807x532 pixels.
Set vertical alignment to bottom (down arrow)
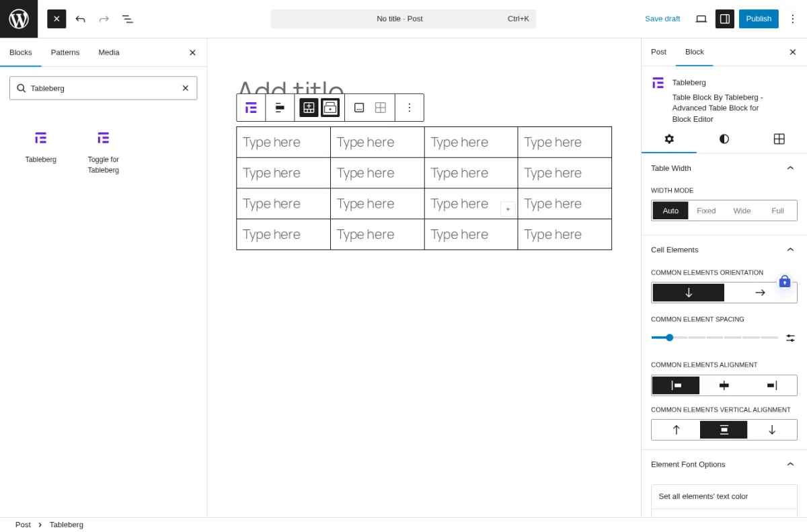click(771, 430)
